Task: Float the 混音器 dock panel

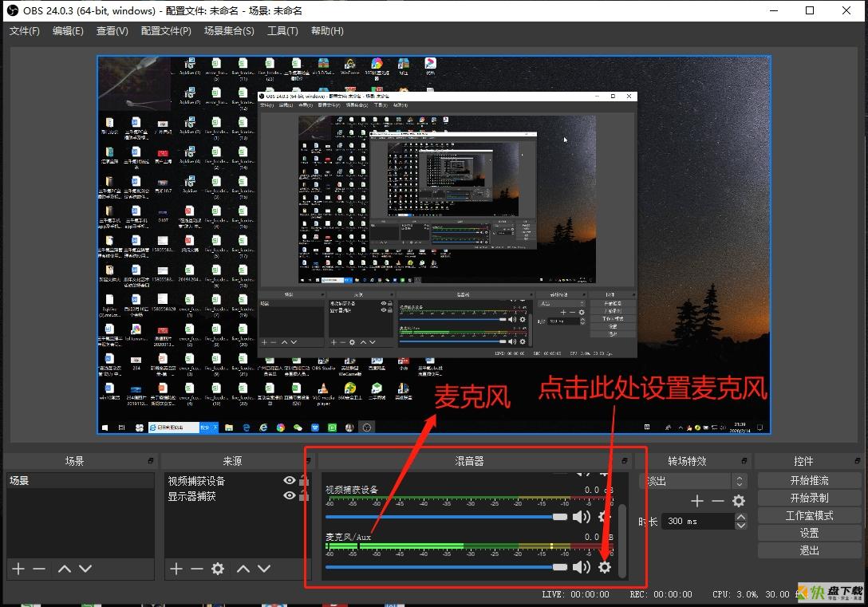Action: coord(625,461)
